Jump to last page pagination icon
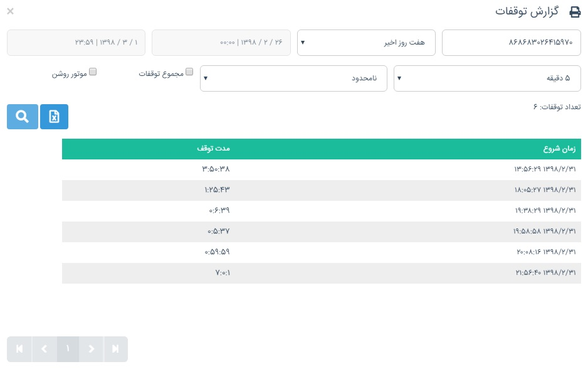 (x=115, y=349)
